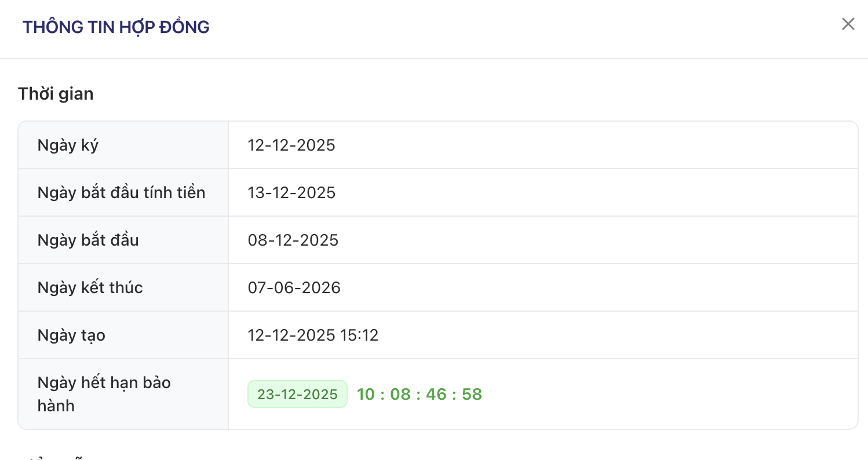The height and width of the screenshot is (460, 868).
Task: Click the start date value 08-12-2025
Action: coord(293,240)
